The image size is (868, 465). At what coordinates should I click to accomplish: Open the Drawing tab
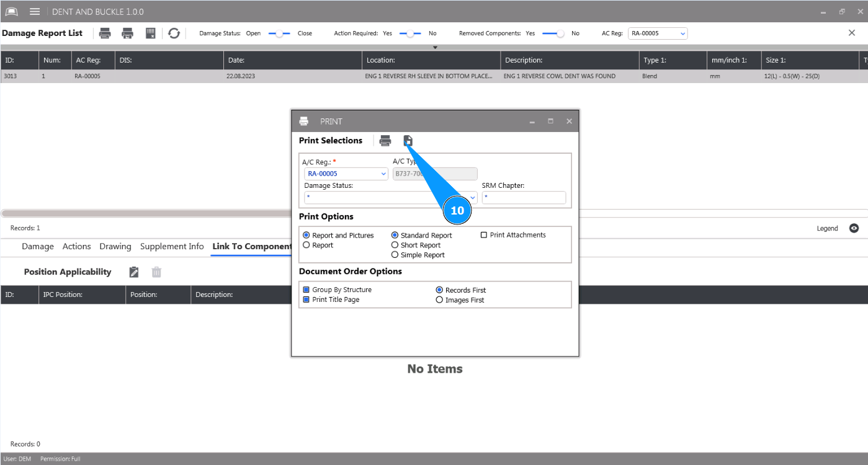[x=115, y=247]
